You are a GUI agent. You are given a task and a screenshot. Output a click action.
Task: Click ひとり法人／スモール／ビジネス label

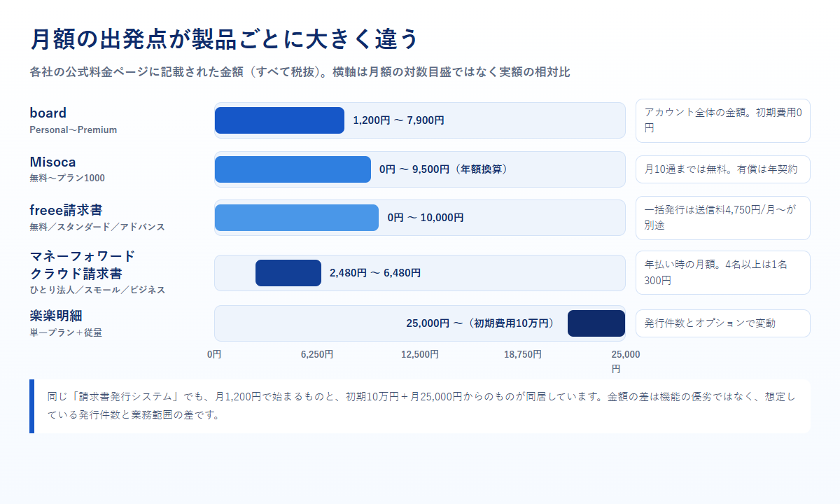click(97, 289)
